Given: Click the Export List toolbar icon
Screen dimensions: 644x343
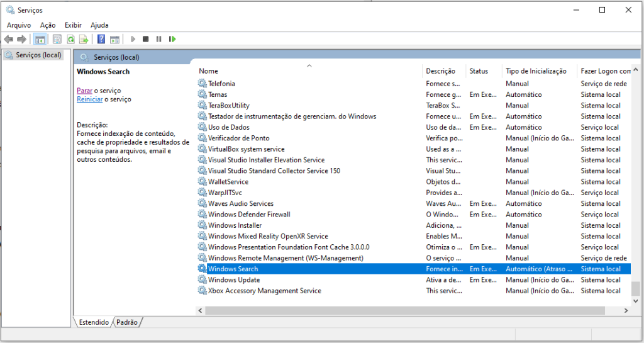Looking at the screenshot, I should click(x=84, y=39).
